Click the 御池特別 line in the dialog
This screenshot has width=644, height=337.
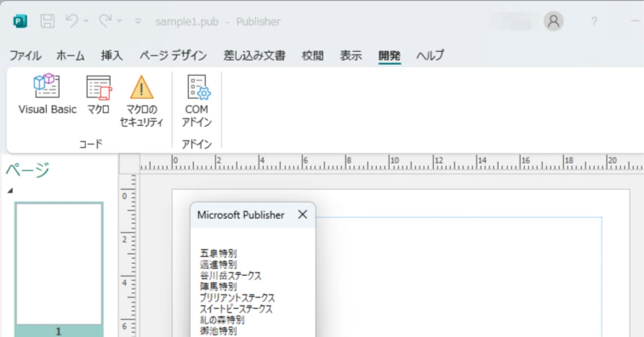pos(218,331)
